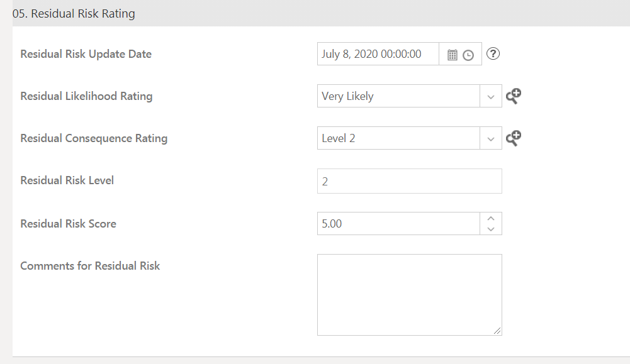630x364 pixels.
Task: Click the Residual Risk Update Date field
Action: pyautogui.click(x=378, y=54)
